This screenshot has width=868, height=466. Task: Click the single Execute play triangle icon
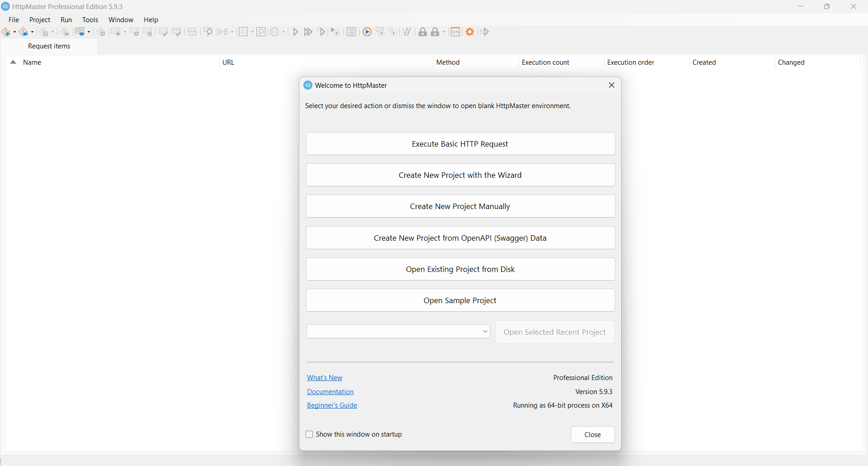click(x=295, y=32)
